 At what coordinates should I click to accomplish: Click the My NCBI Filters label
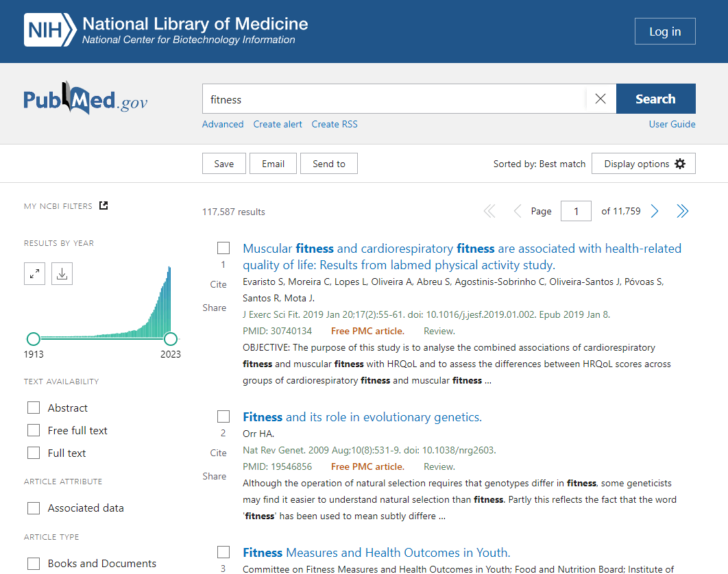click(x=58, y=206)
